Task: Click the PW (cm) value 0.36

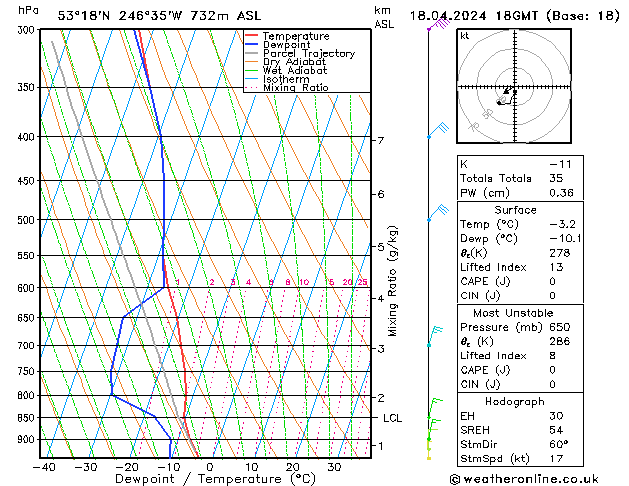Action: (x=561, y=193)
